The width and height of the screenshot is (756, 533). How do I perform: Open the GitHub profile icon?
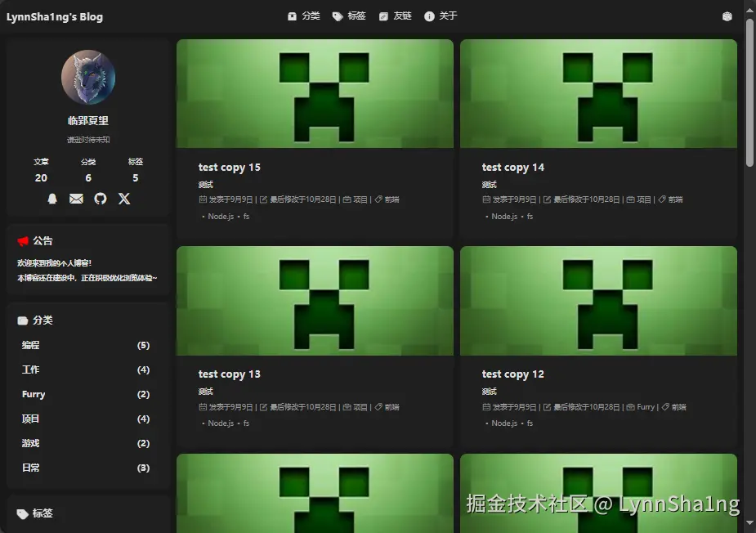tap(100, 198)
